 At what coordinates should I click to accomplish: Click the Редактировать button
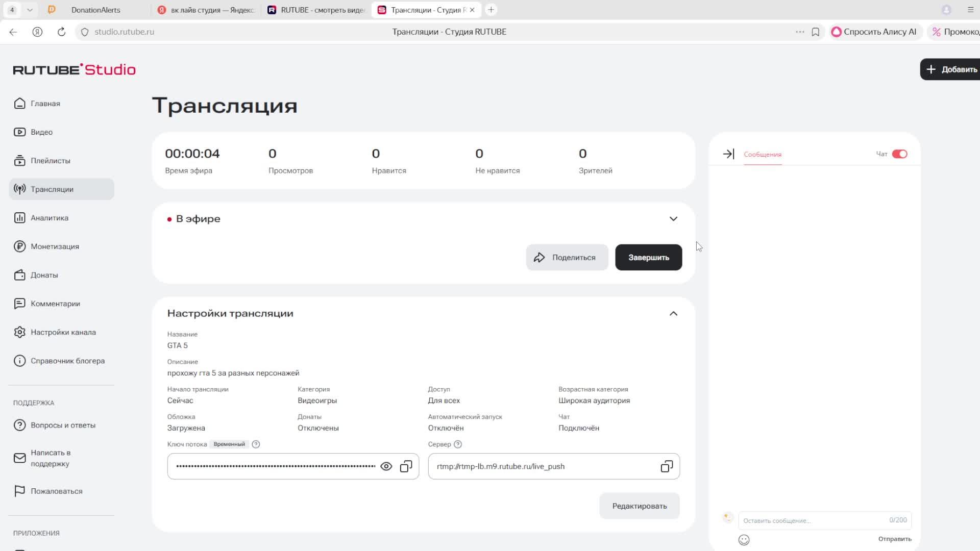click(639, 506)
